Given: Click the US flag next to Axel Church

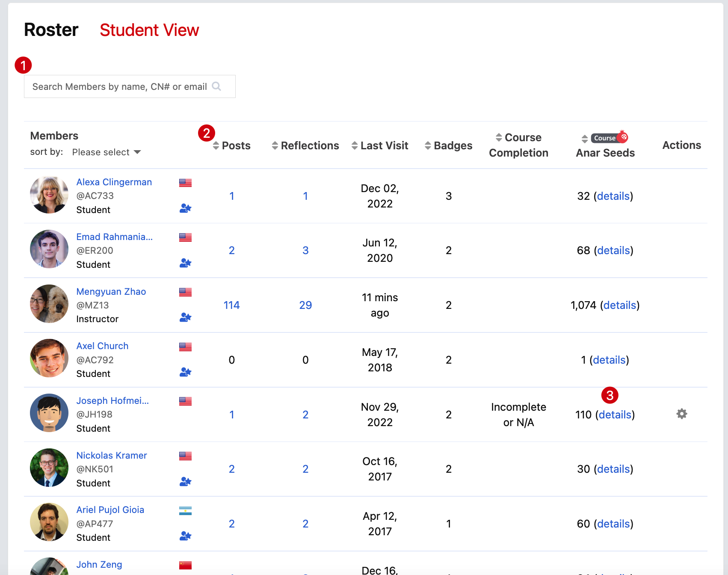Looking at the screenshot, I should tap(185, 347).
